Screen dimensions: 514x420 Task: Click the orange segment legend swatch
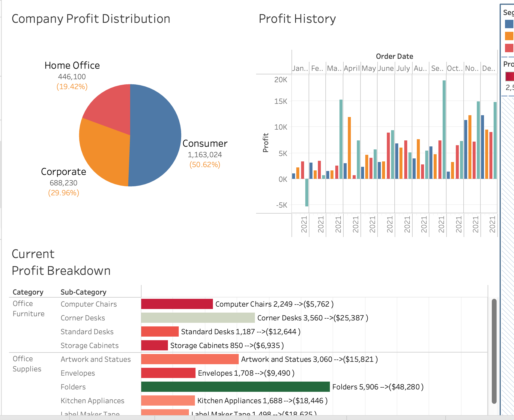(509, 36)
